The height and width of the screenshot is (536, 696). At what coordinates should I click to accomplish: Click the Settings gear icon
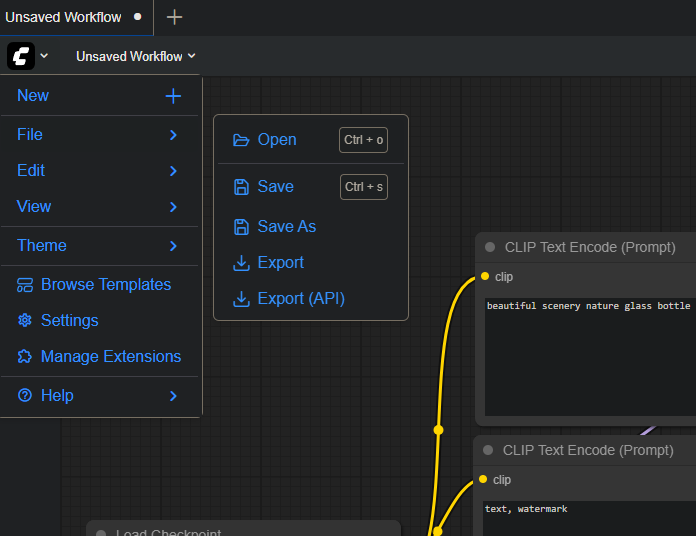[x=25, y=321]
